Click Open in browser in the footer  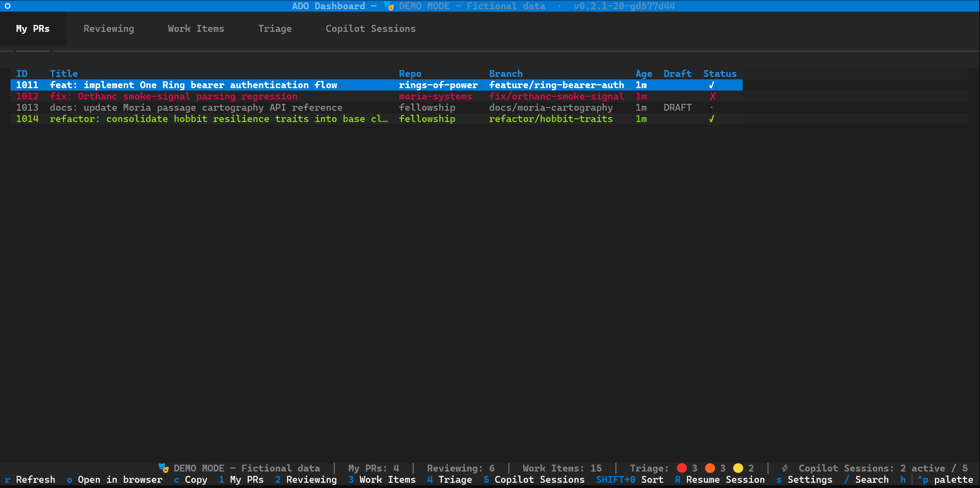tap(115, 480)
